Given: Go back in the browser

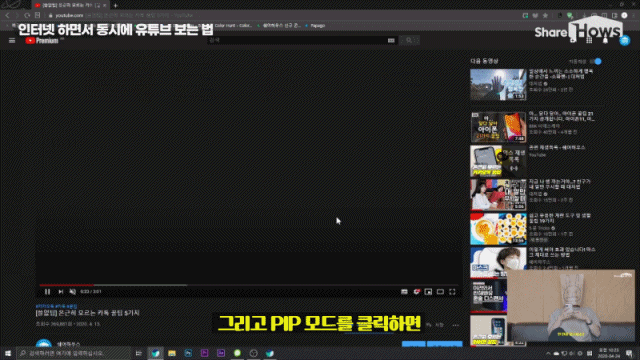Looking at the screenshot, I should tap(7, 15).
